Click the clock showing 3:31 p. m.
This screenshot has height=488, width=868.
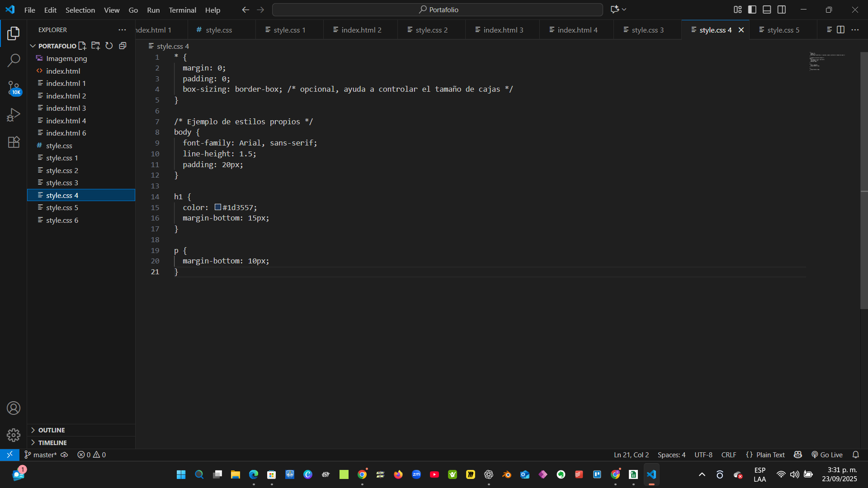[x=840, y=474]
